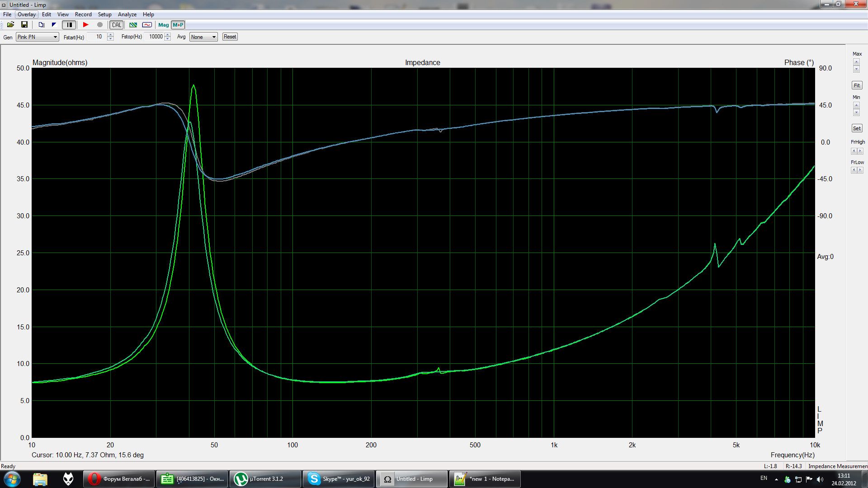The image size is (868, 488).
Task: Raise graph Max with the up arrow
Action: click(x=856, y=62)
